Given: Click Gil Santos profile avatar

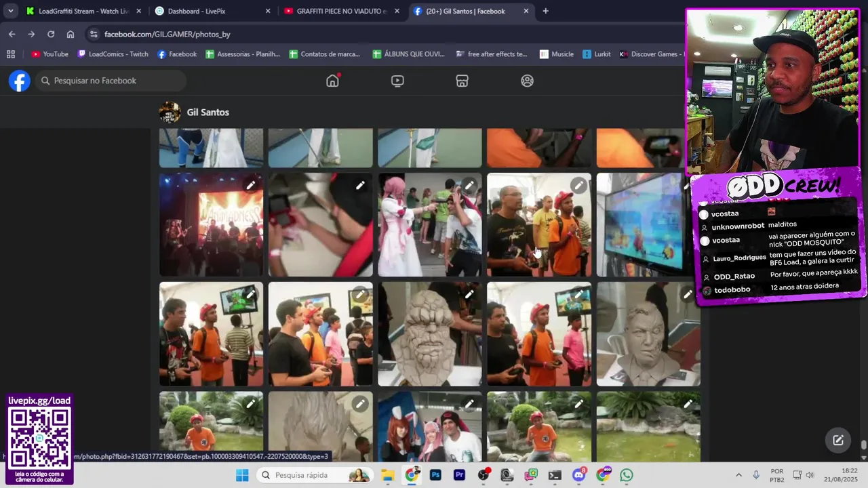Looking at the screenshot, I should coord(170,113).
